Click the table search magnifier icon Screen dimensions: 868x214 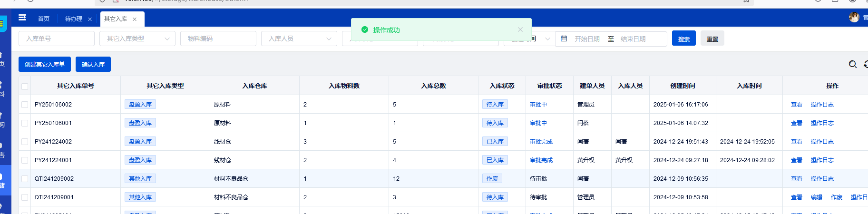(853, 64)
